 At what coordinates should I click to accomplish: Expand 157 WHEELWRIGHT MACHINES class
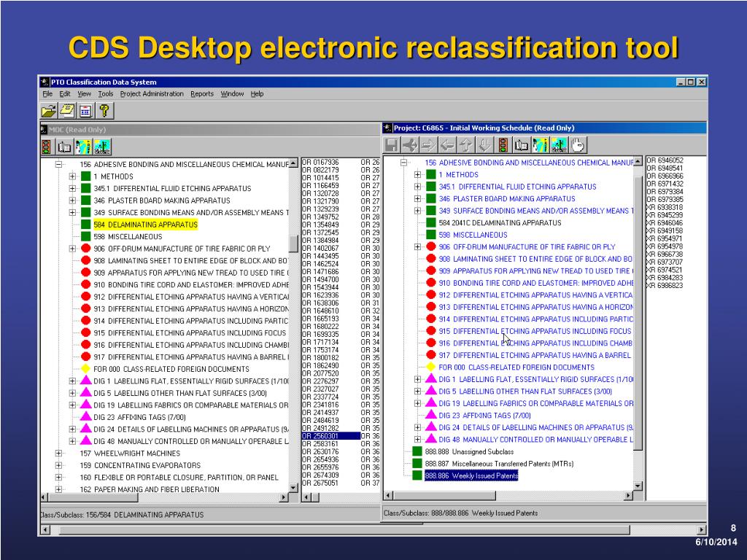coord(58,454)
